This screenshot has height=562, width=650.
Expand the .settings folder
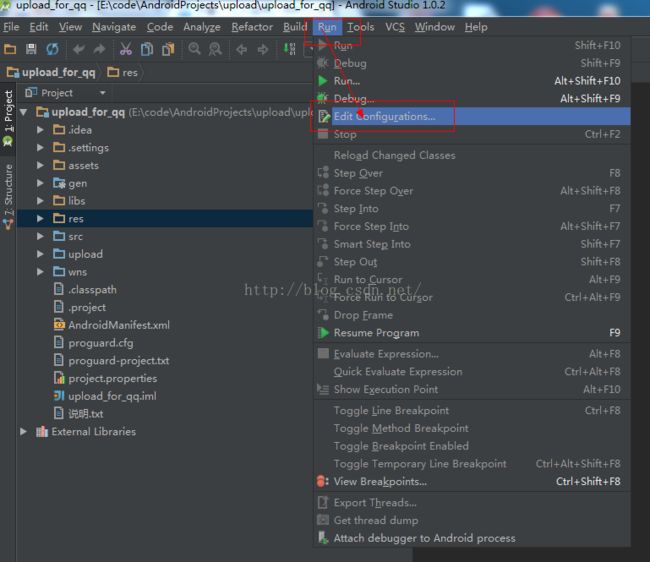click(x=40, y=148)
